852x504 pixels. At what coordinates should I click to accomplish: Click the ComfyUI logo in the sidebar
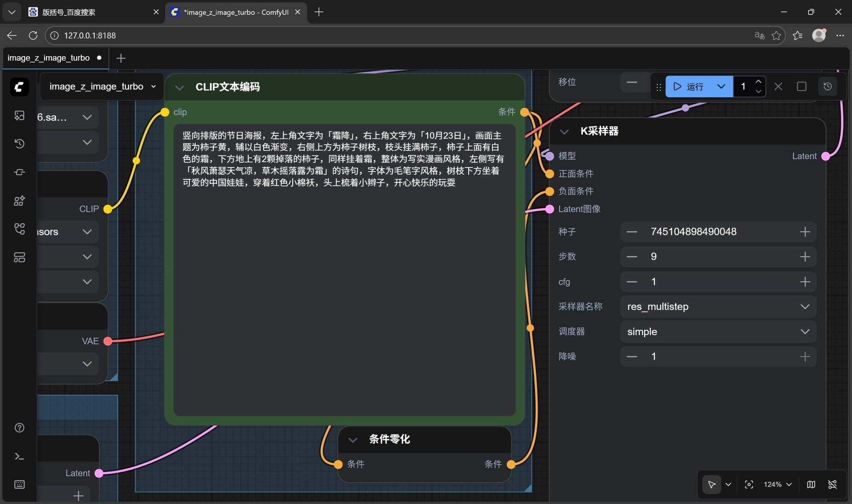19,87
